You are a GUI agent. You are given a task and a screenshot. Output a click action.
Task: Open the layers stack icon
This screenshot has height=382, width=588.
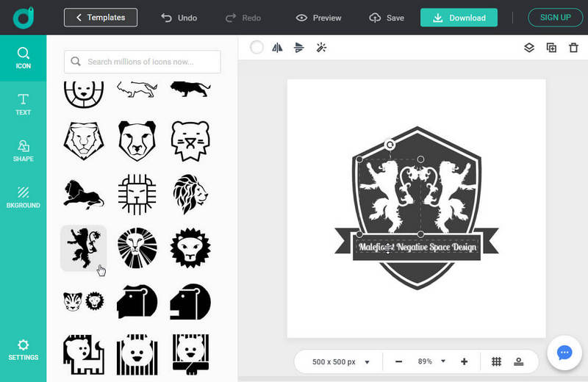[x=528, y=48]
